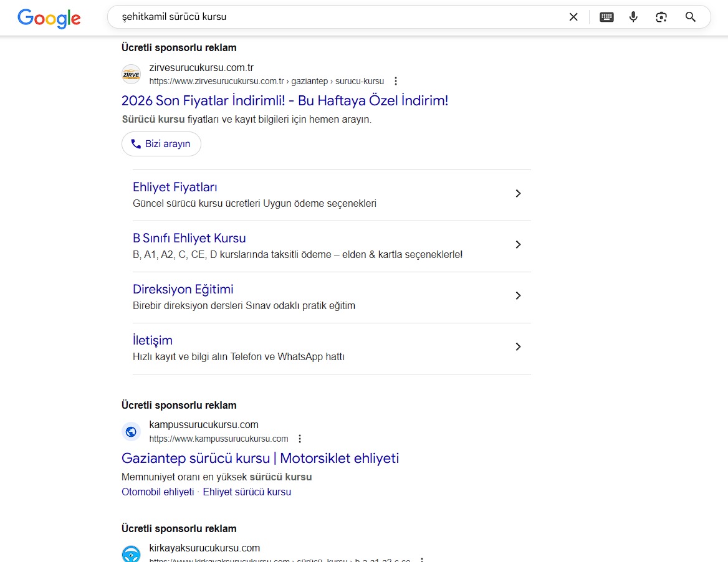This screenshot has height=562, width=728.
Task: Open options menu for kampussurucukursu ad
Action: coord(300,439)
